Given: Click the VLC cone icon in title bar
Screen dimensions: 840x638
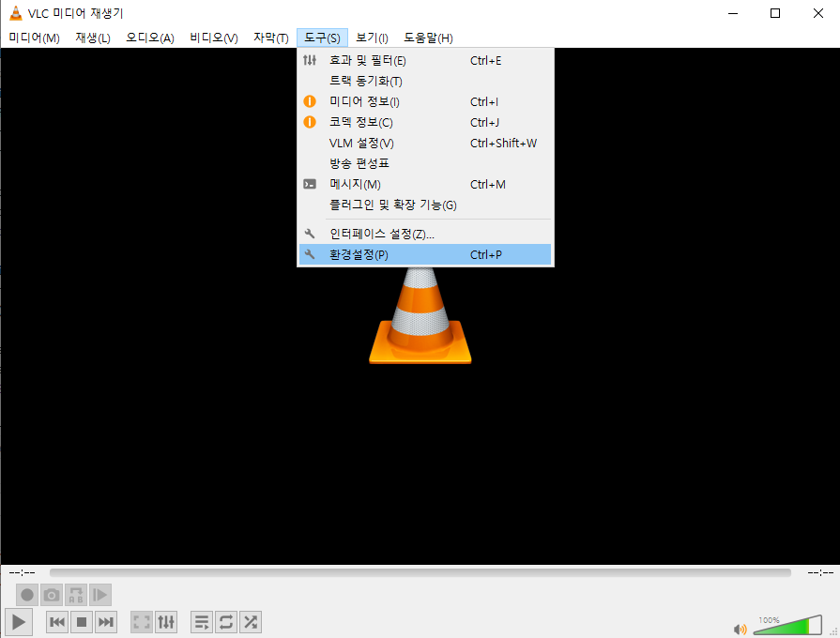Looking at the screenshot, I should [x=16, y=13].
